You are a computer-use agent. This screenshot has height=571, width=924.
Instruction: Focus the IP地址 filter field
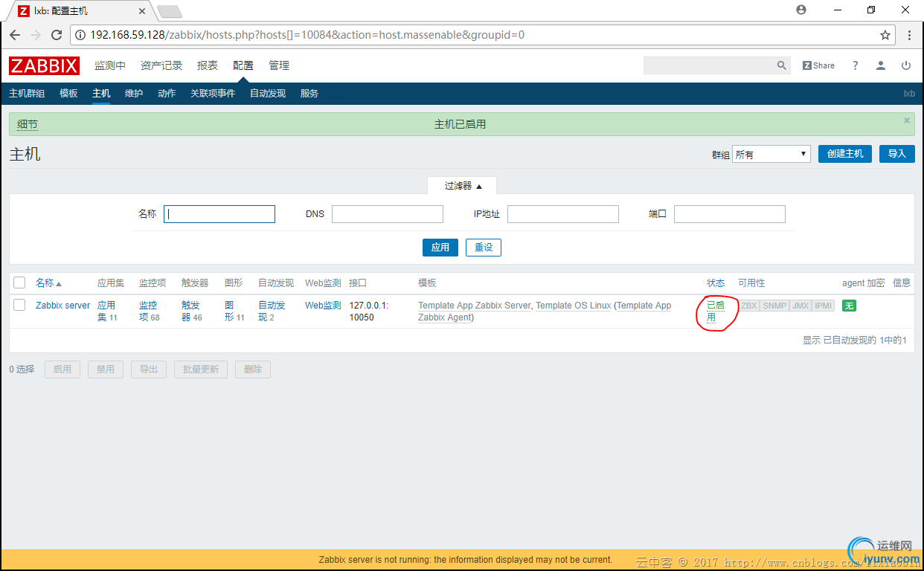click(x=563, y=214)
